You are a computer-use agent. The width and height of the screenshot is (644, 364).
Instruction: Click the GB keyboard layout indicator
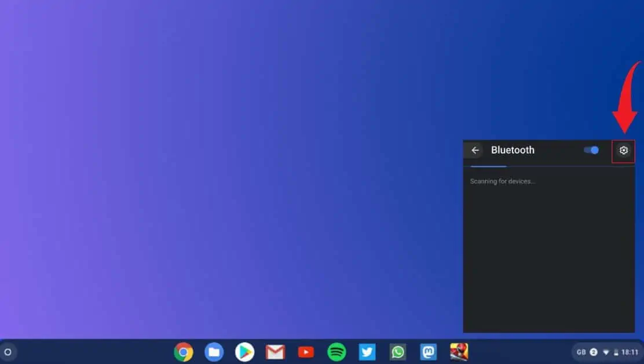(x=581, y=352)
